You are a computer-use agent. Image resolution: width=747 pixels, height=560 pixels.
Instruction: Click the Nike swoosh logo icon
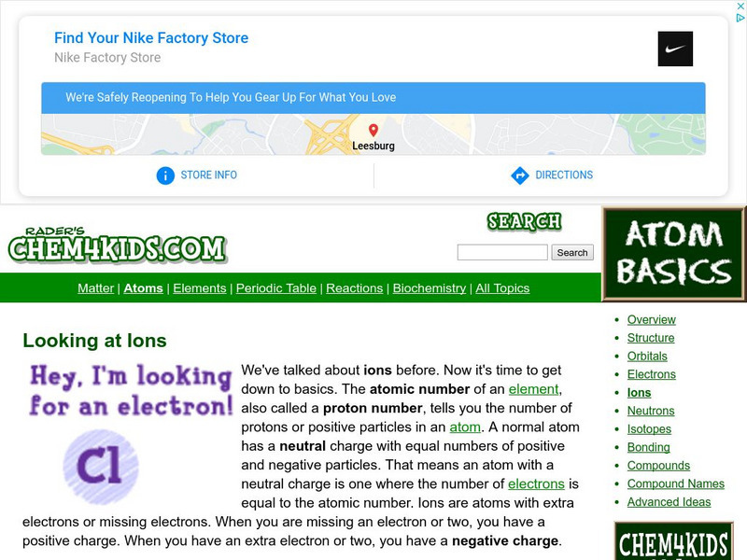pos(675,49)
